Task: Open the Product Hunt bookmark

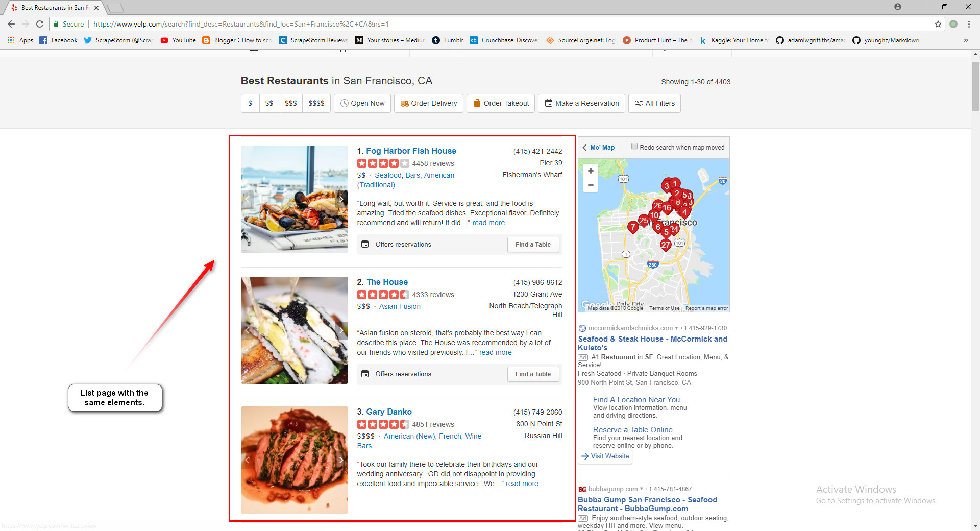Action: tap(657, 40)
